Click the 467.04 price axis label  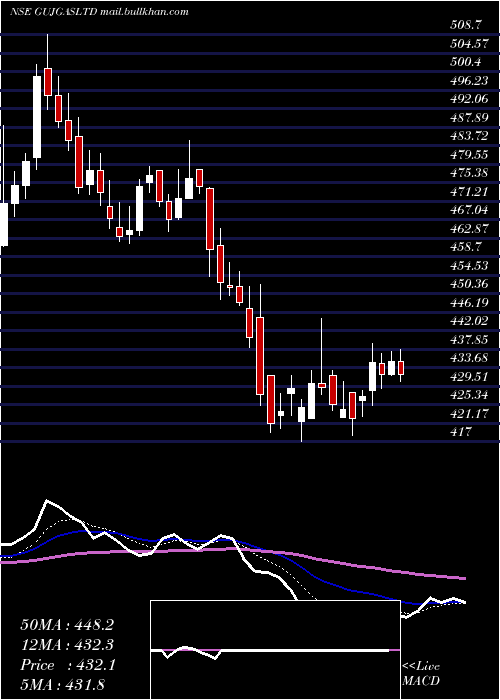click(469, 210)
